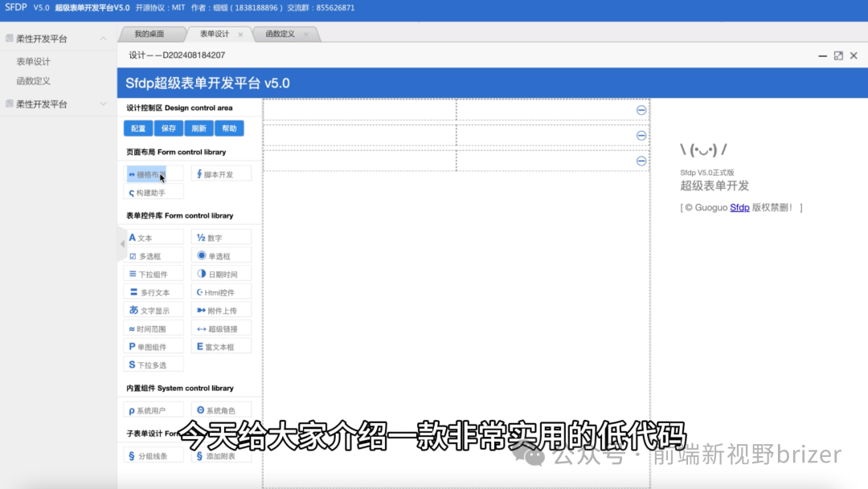This screenshot has width=868, height=489.
Task: Add a 附件上传 attachment upload control
Action: point(221,310)
